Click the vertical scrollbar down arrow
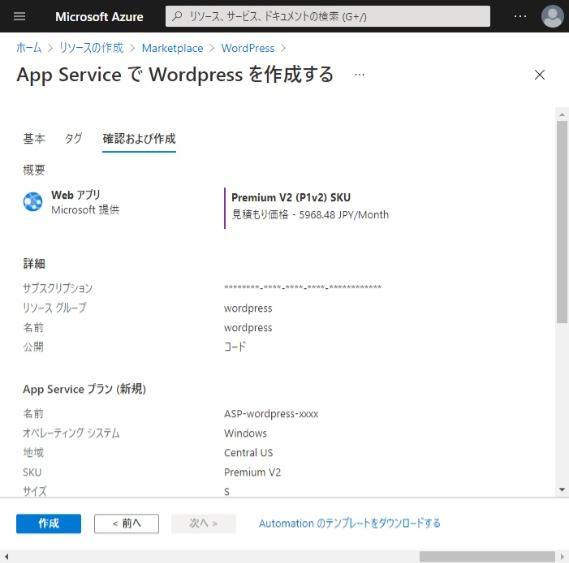Viewport: 569px width, 563px height. click(562, 490)
